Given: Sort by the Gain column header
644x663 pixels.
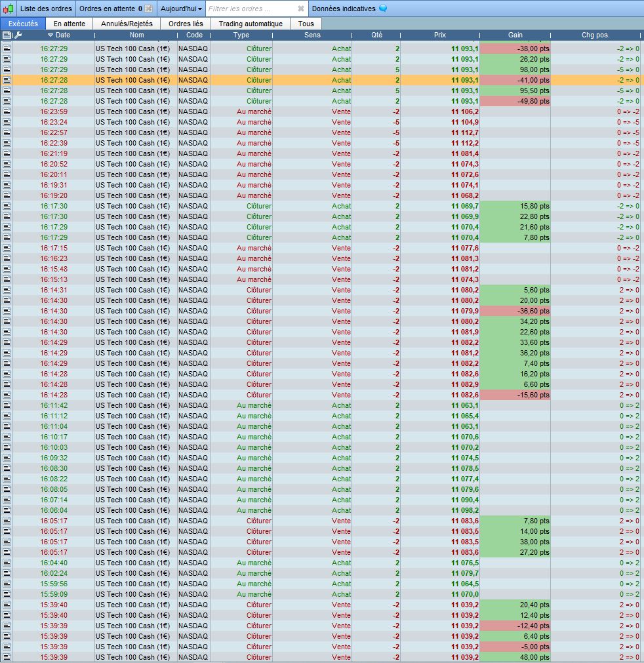Looking at the screenshot, I should (515, 35).
